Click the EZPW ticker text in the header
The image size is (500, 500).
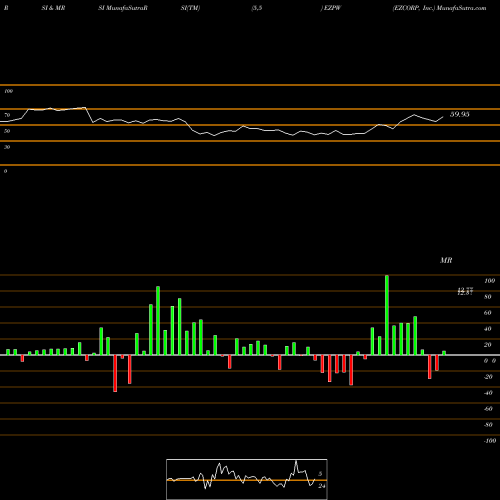point(331,8)
